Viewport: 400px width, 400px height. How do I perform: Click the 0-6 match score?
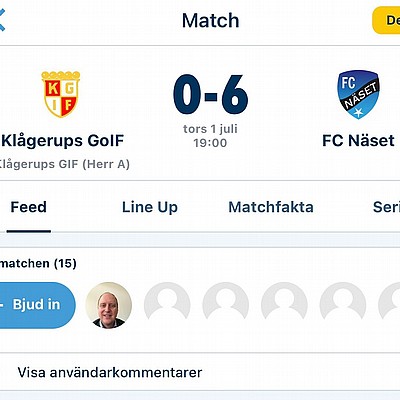click(211, 94)
